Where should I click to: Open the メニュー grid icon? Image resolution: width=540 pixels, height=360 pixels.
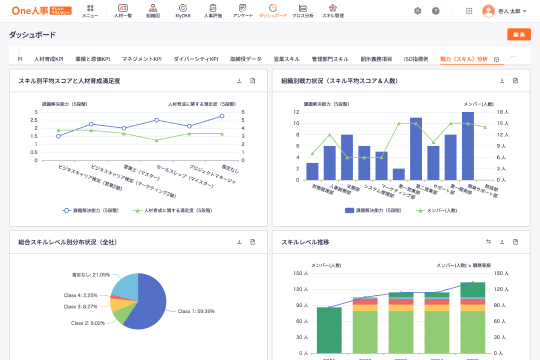pos(90,11)
